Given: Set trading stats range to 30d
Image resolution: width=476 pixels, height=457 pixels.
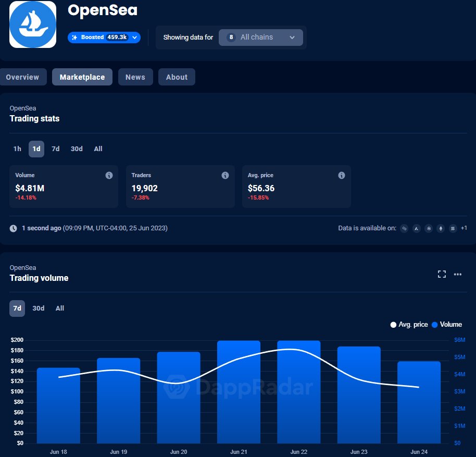Looking at the screenshot, I should tap(77, 149).
